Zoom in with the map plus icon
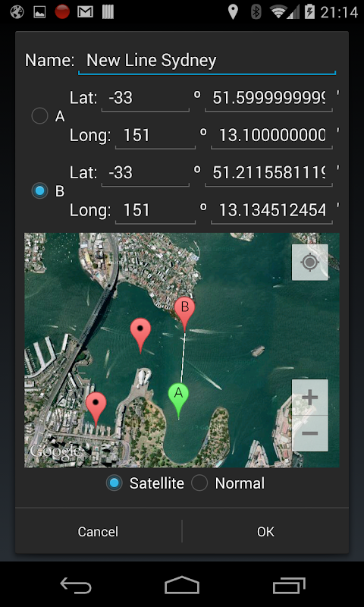 (x=310, y=397)
